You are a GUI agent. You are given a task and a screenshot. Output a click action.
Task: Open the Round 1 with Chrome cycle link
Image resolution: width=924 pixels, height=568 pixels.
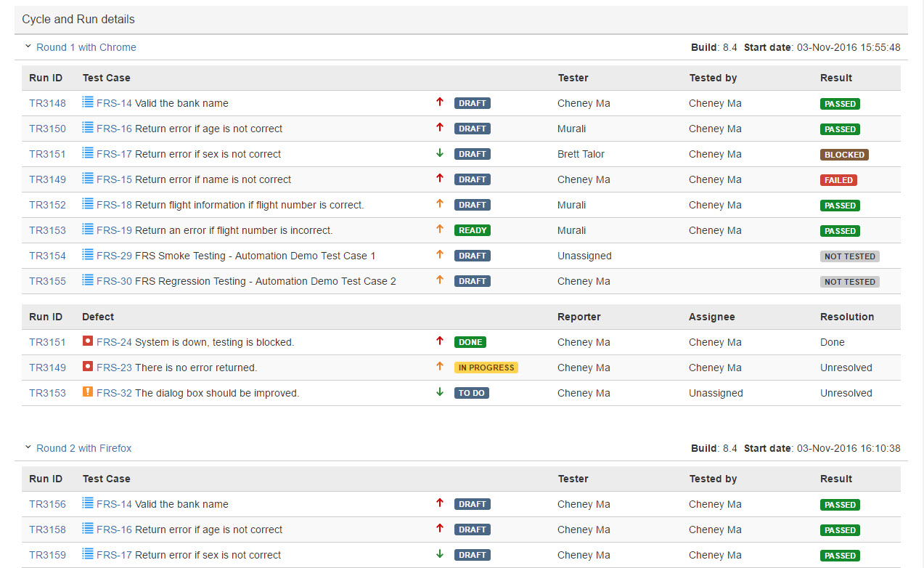(x=86, y=47)
